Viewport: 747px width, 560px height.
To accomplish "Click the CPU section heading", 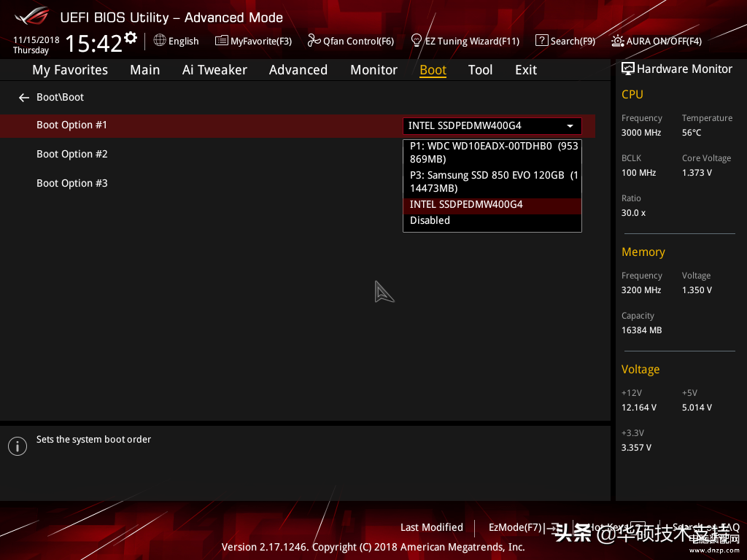I will 632,94.
